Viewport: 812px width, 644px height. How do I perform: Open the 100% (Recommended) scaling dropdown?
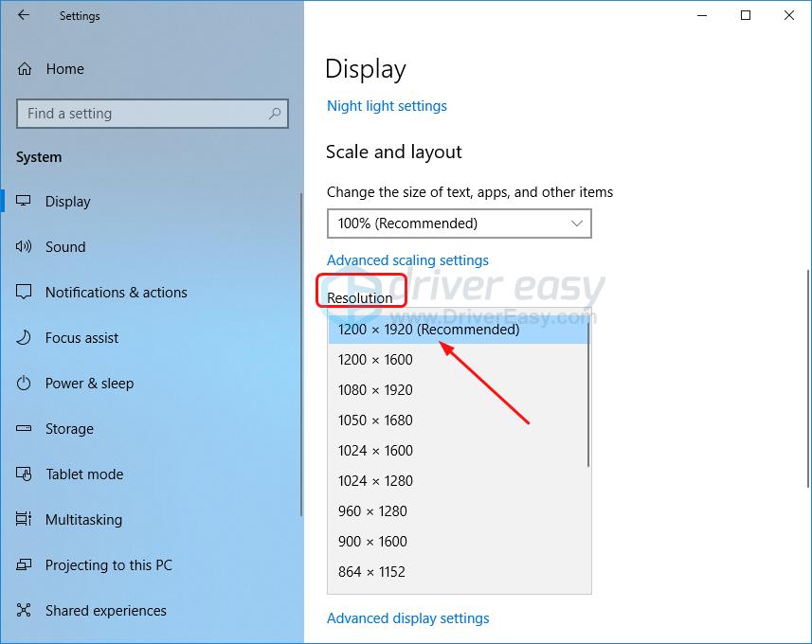point(459,224)
